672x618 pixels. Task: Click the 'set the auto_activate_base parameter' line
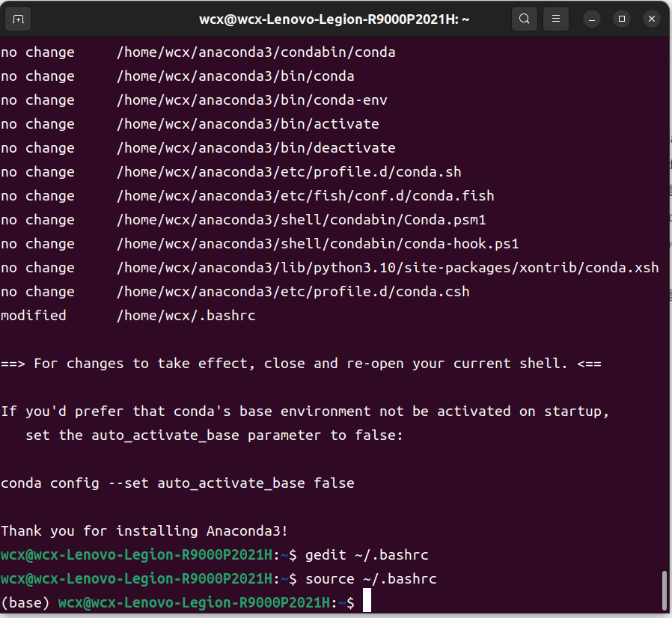pyautogui.click(x=214, y=436)
